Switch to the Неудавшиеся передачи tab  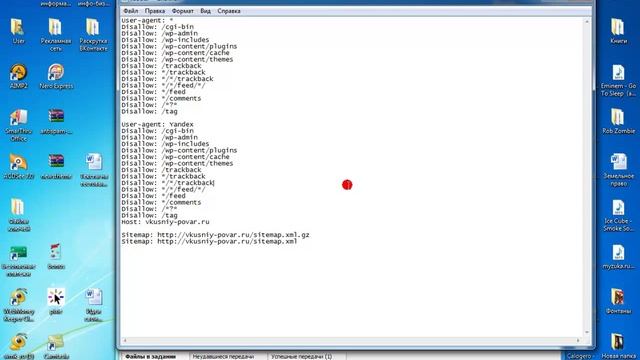[223, 356]
